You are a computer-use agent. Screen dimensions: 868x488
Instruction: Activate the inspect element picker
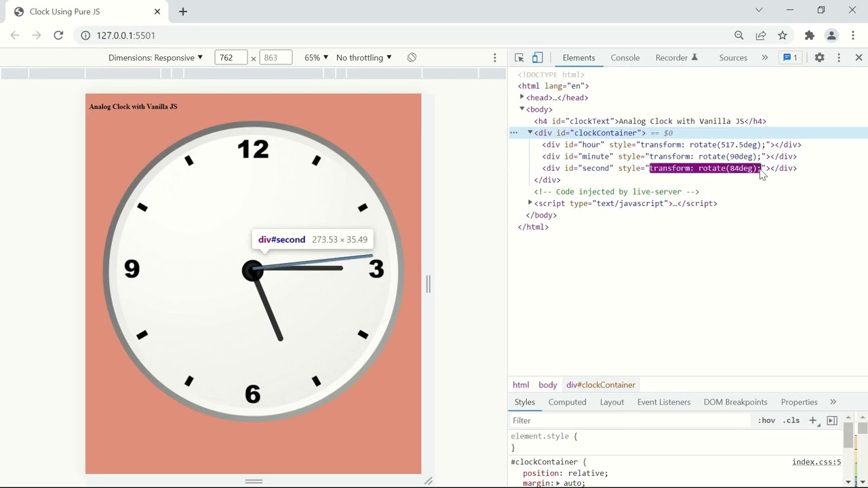point(519,58)
